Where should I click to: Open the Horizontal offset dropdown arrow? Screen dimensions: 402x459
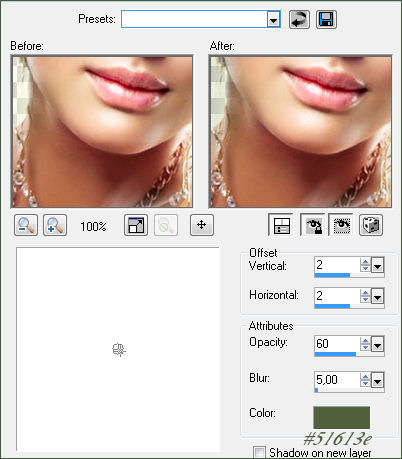click(x=377, y=296)
